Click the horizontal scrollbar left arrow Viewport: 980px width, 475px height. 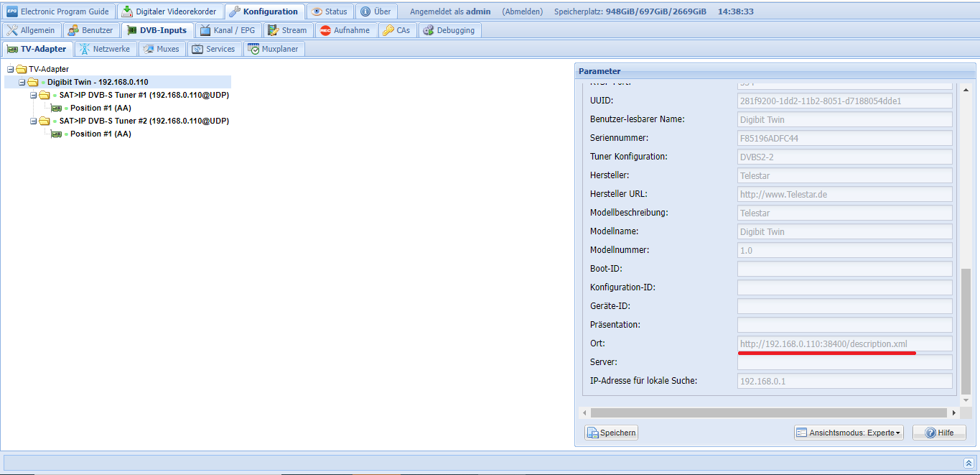coord(584,412)
